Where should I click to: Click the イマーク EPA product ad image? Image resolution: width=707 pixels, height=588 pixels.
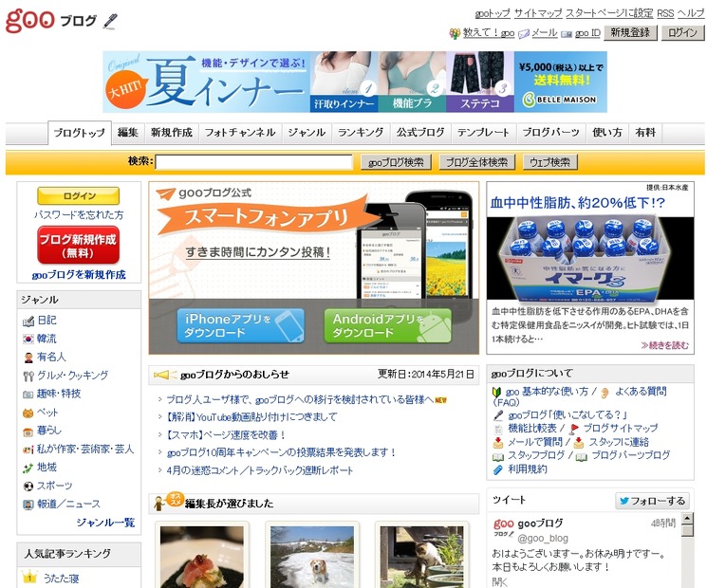[589, 260]
